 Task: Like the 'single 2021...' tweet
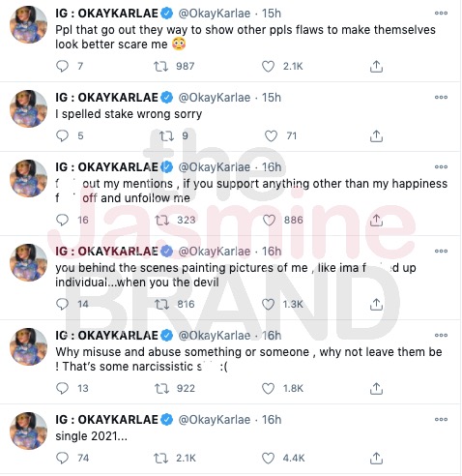[x=268, y=458]
